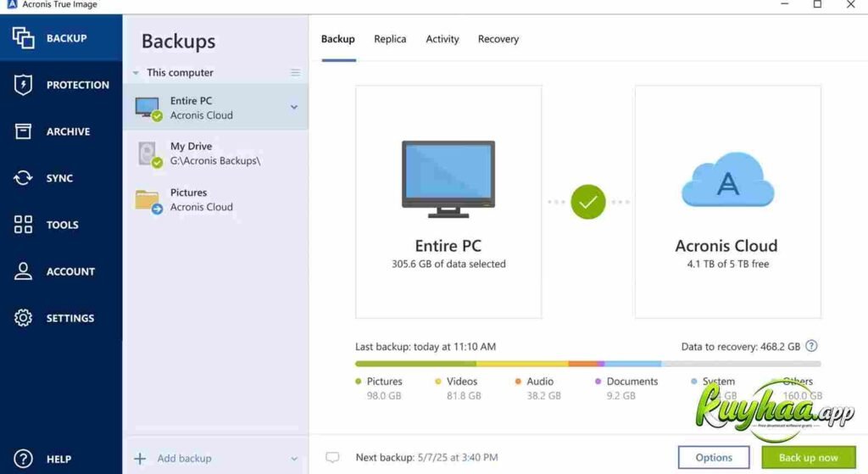Open the Help question mark icon
Viewport: 868px width, 474px height.
[x=23, y=459]
